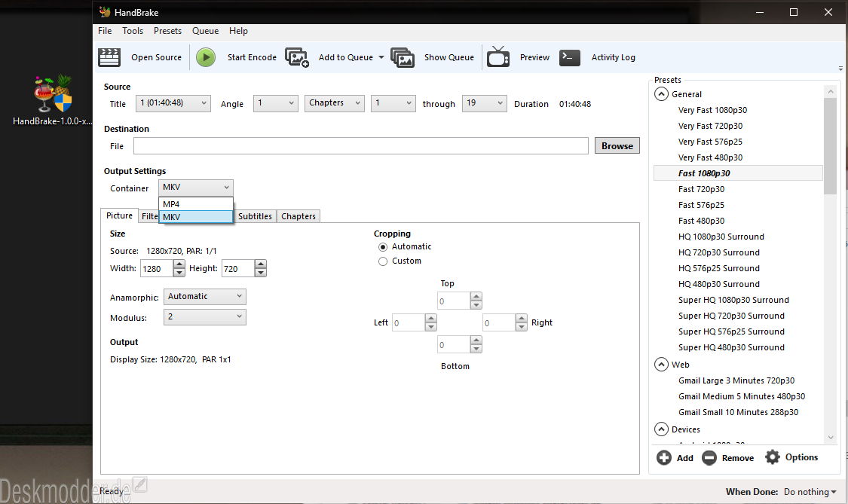
Task: Select the Super HQ 1080p30 Surround preset
Action: coord(733,300)
